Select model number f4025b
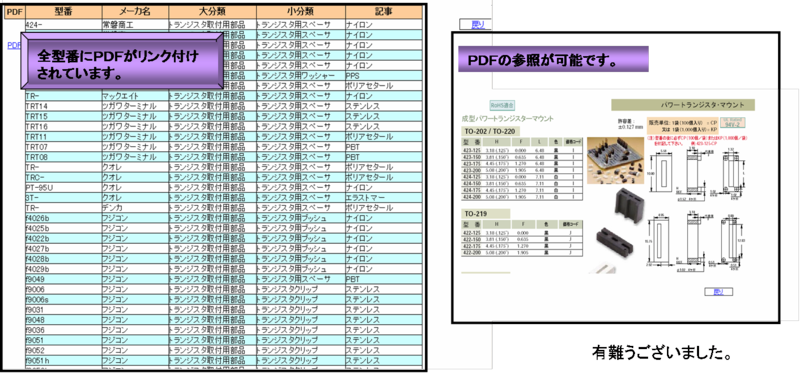The height and width of the screenshot is (373, 800). click(63, 229)
